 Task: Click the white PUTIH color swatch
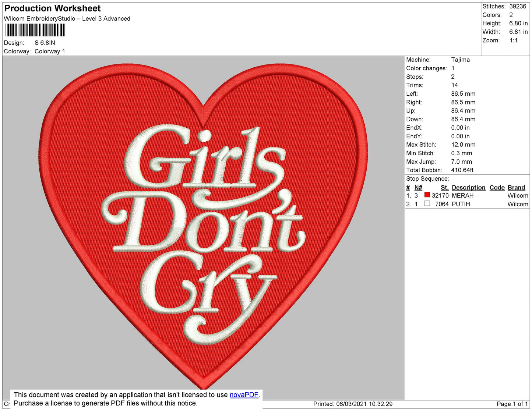tap(427, 203)
